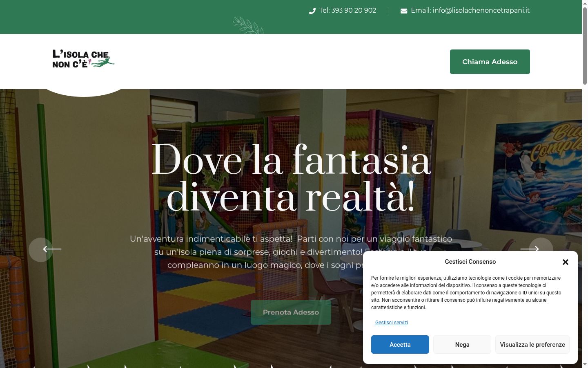Image resolution: width=588 pixels, height=368 pixels.
Task: Click the paragraph starting 'Un'avventura indimenticabile'
Action: coord(291,252)
